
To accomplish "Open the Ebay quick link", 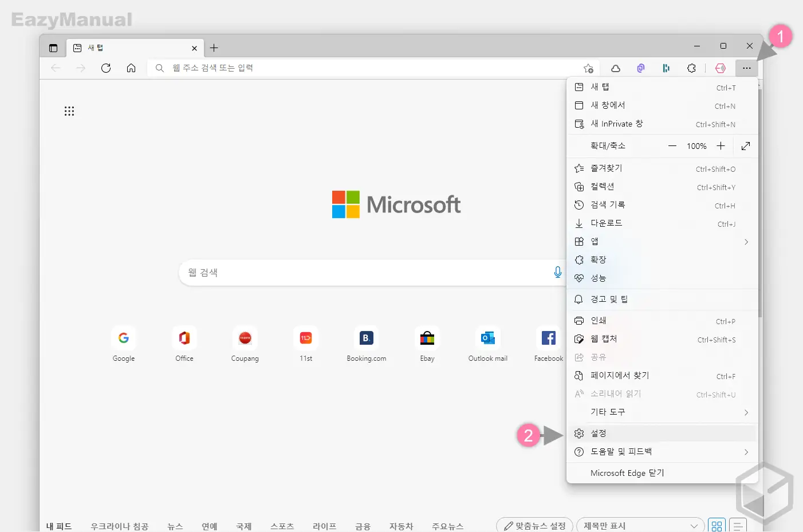I will click(x=427, y=344).
